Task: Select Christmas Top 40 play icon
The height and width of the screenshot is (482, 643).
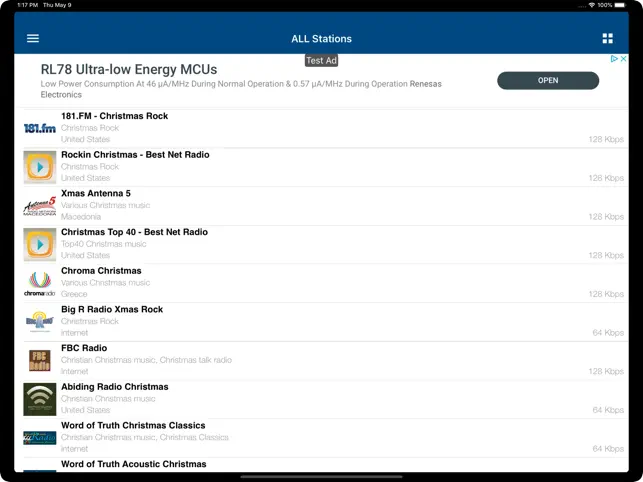Action: tap(39, 244)
